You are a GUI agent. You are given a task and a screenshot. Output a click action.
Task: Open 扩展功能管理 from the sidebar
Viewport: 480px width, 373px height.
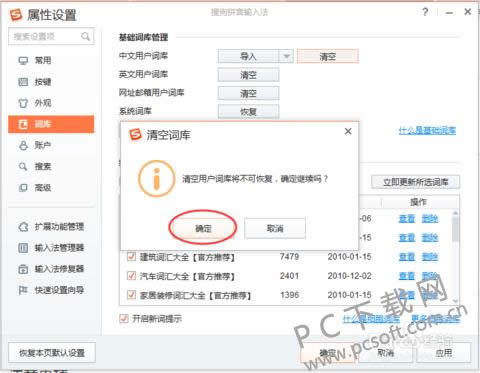pos(59,227)
